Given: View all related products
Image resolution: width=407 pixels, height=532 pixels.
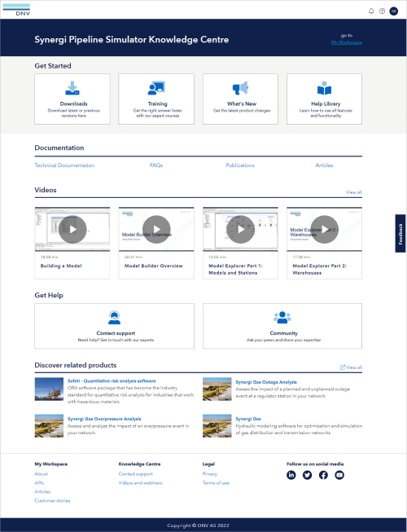Looking at the screenshot, I should [x=351, y=367].
